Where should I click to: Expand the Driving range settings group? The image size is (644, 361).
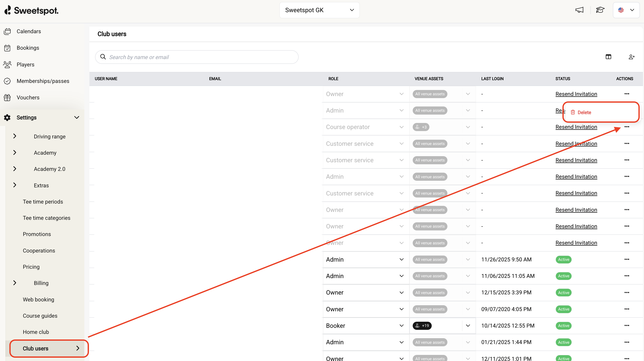pos(15,136)
